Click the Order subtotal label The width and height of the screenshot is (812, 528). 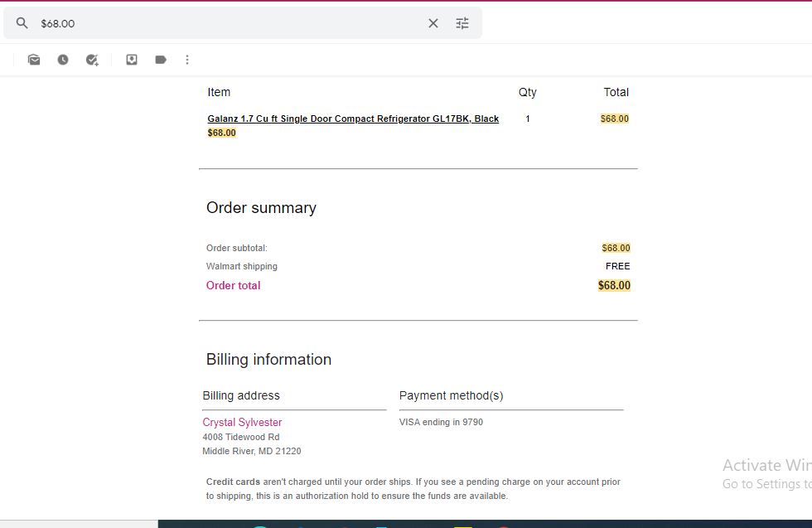pos(237,248)
